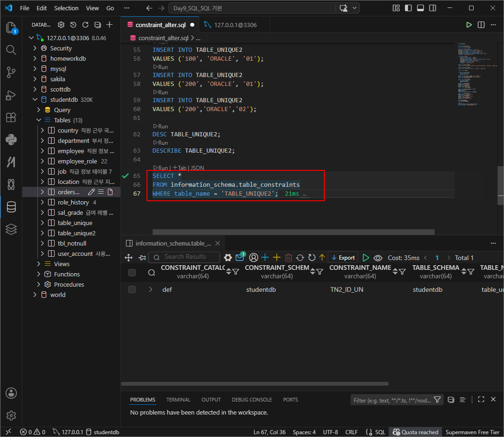Screen dimensions: 504x437
Task: Click the Problems filter text input
Action: [392, 400]
